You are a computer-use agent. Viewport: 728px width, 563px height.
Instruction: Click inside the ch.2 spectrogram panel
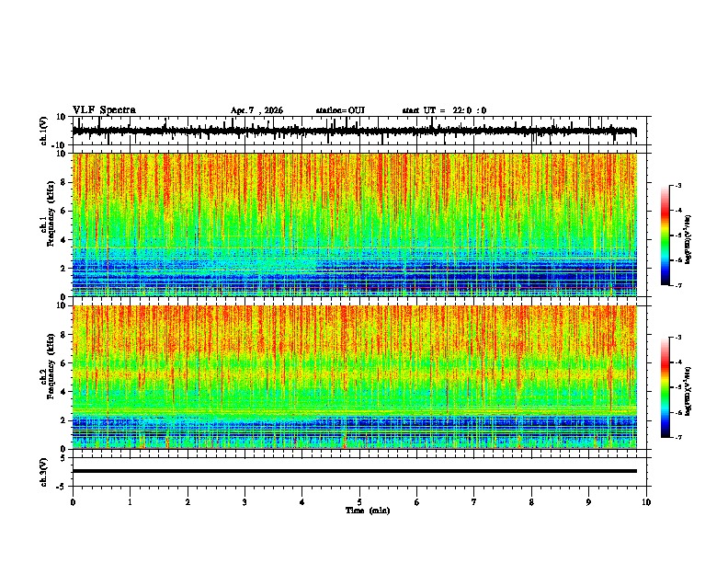pos(354,377)
